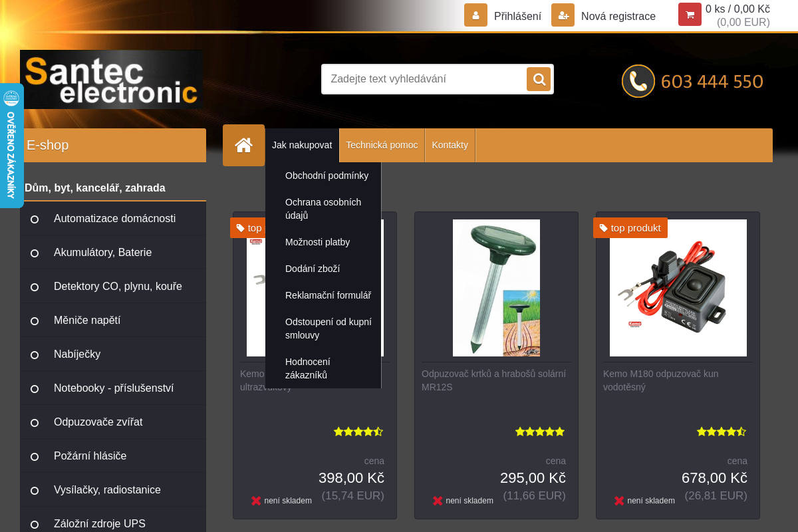Click the Dům, byt, kancelář, zahrada heading

95,188
